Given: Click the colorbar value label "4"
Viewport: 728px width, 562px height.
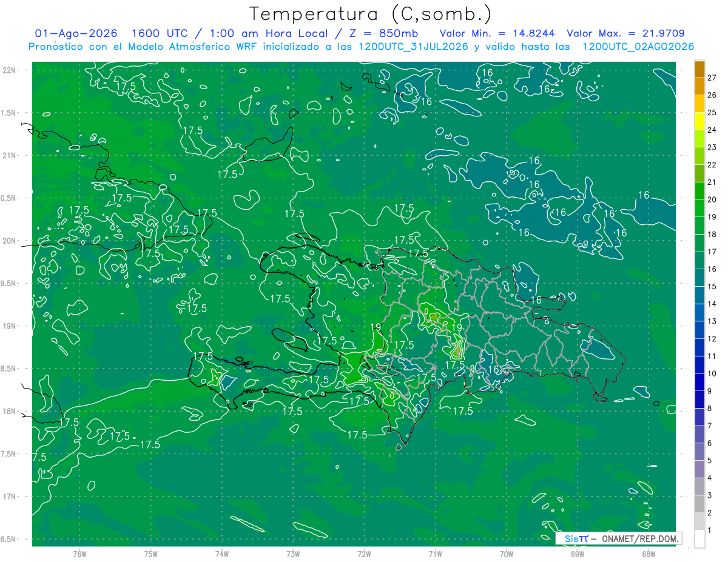Looking at the screenshot, I should click(710, 478).
